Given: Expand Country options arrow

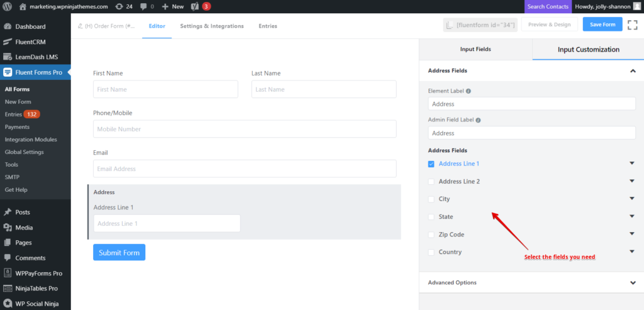Looking at the screenshot, I should [x=632, y=252].
